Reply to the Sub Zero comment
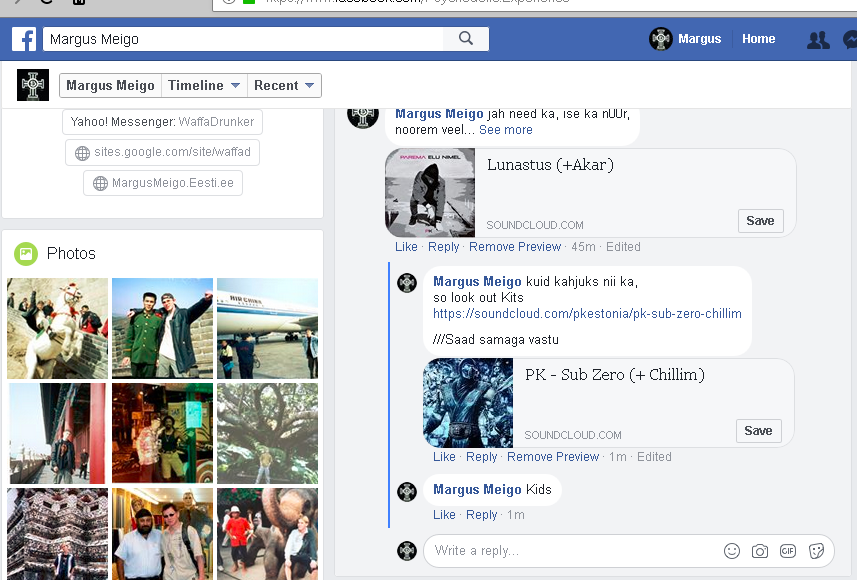The height and width of the screenshot is (580, 857). click(482, 457)
